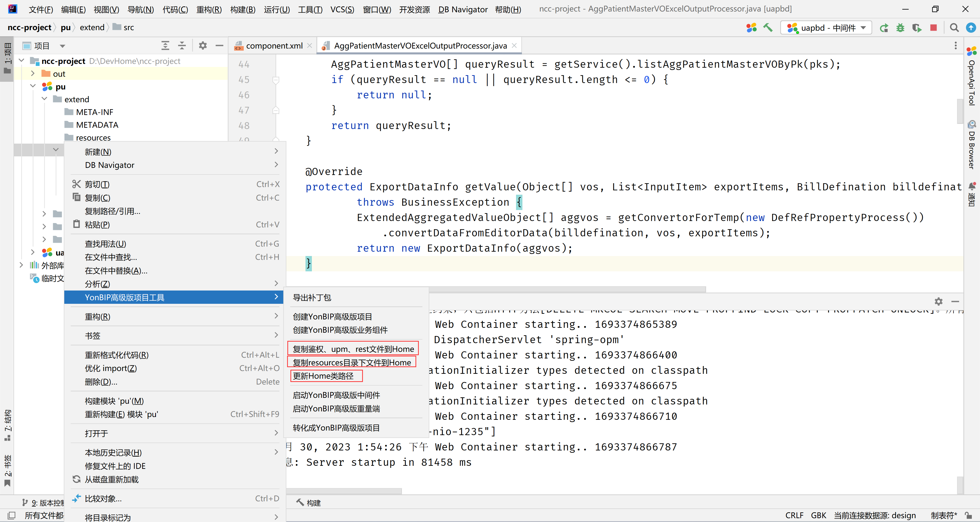
Task: Choose 更新Home类路径 menu entry
Action: (x=323, y=376)
